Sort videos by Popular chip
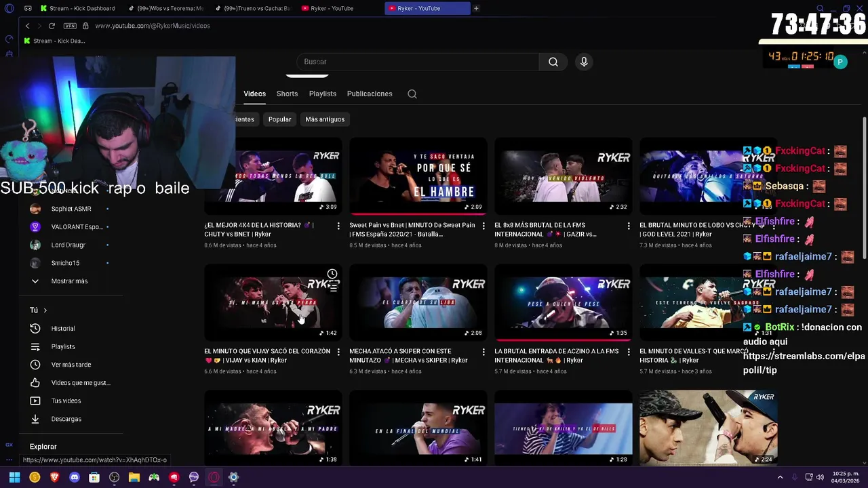This screenshot has width=868, height=488. 279,119
